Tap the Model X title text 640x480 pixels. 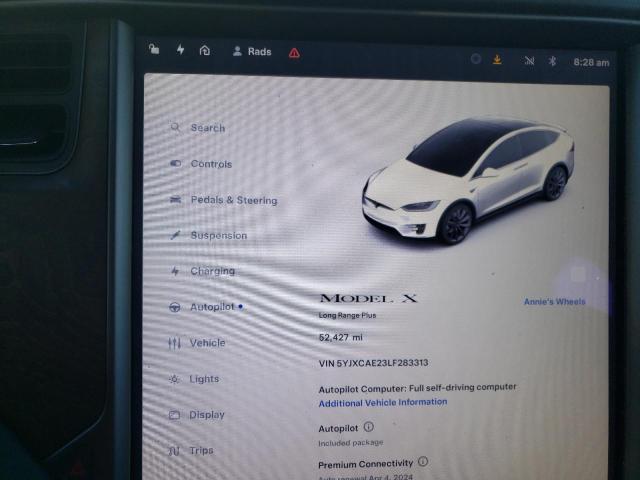click(369, 298)
